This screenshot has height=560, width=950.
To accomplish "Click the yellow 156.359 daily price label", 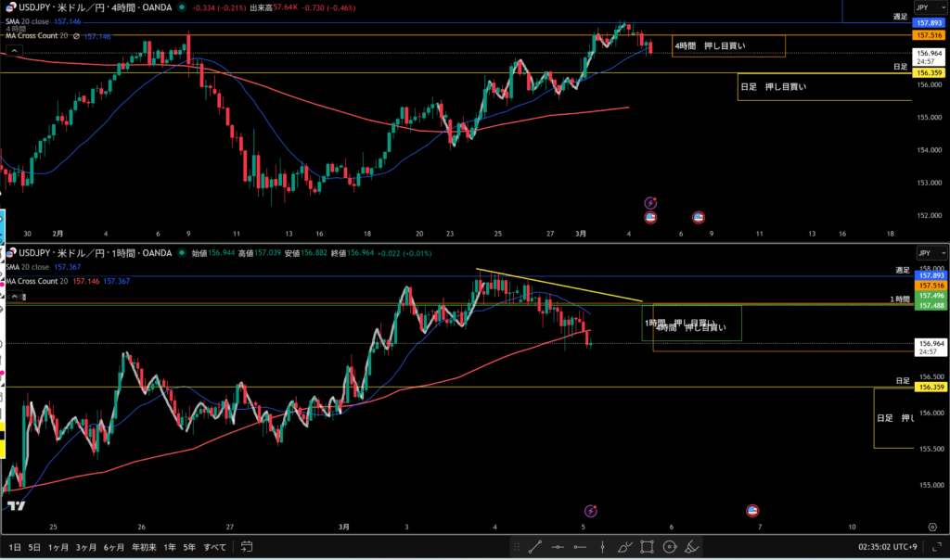I will (930, 72).
